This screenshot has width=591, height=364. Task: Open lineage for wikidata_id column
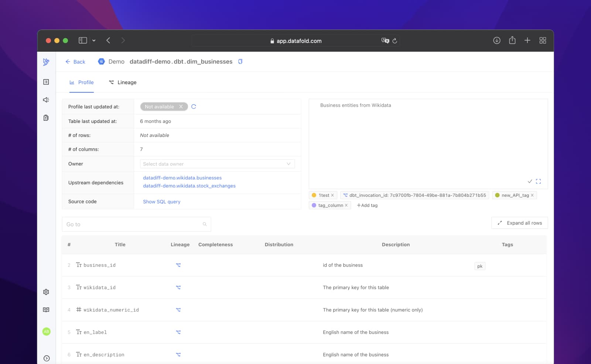178,288
